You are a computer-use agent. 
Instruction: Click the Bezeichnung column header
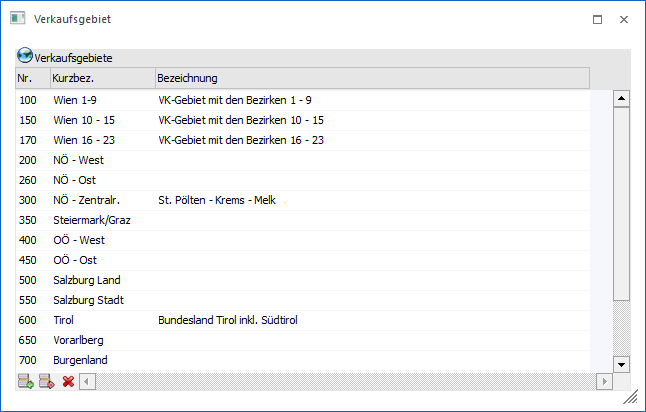(x=370, y=78)
